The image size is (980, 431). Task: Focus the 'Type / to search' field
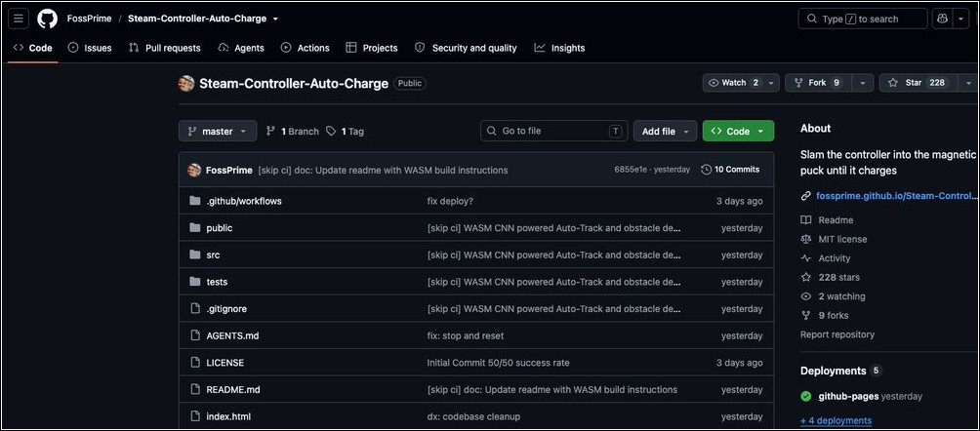(x=863, y=19)
